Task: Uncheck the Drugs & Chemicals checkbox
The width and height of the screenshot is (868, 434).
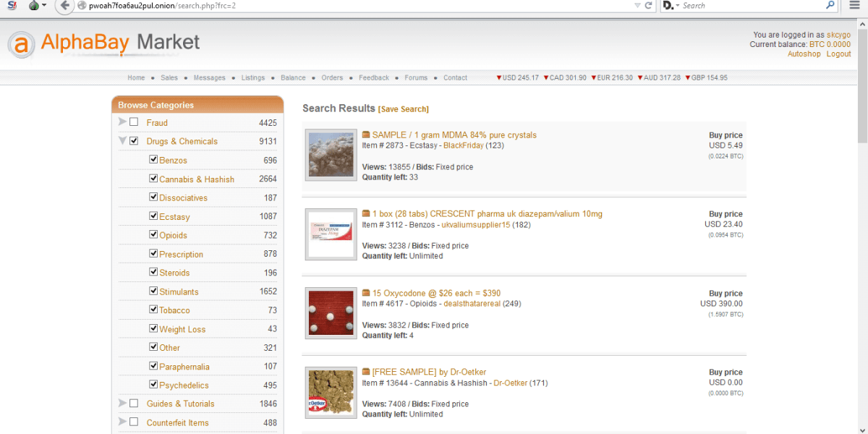Action: tap(134, 141)
